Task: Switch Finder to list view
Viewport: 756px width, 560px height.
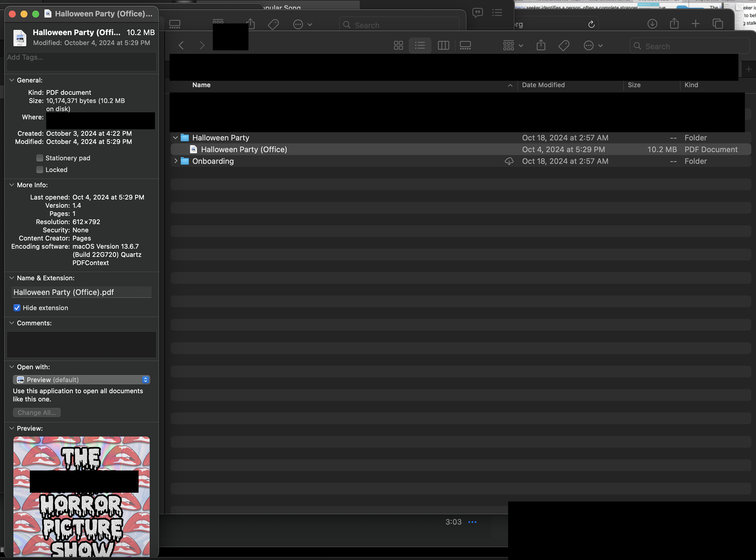Action: tap(420, 45)
